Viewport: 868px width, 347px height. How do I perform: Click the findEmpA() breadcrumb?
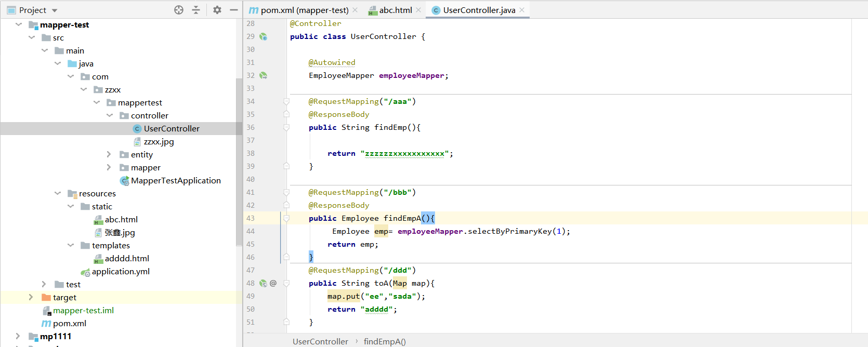(385, 341)
